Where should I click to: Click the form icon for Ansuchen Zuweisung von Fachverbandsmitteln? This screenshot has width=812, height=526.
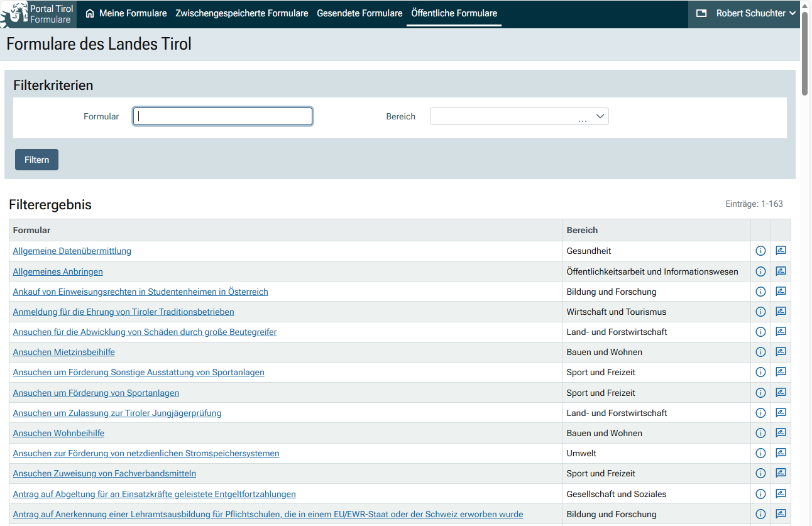coord(781,473)
